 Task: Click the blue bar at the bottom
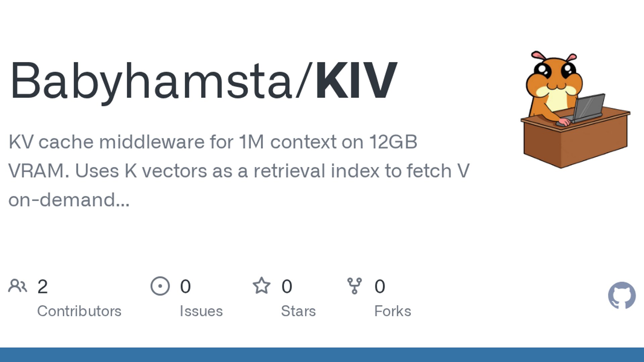[x=322, y=355]
